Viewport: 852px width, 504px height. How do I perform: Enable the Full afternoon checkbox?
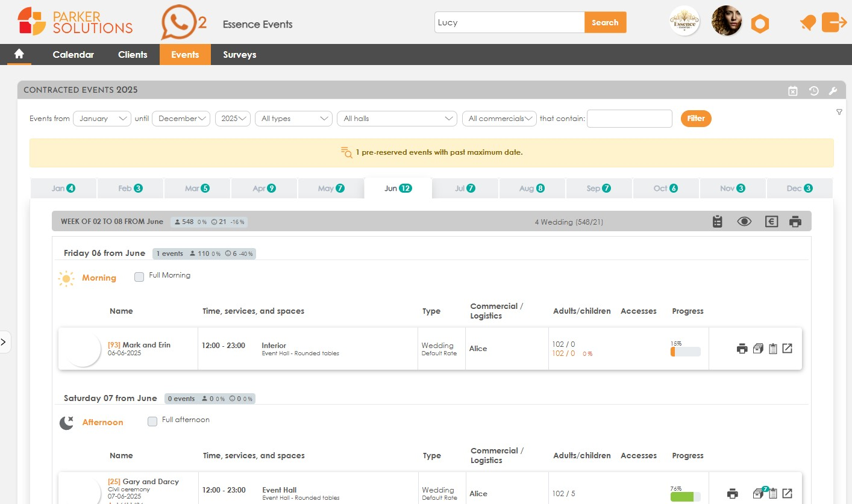152,420
